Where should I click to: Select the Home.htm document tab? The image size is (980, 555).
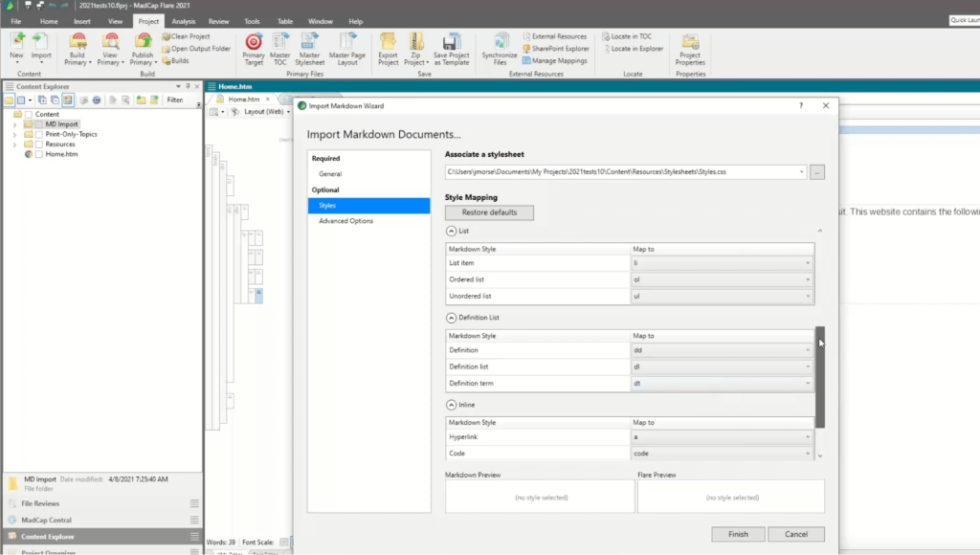coord(244,100)
